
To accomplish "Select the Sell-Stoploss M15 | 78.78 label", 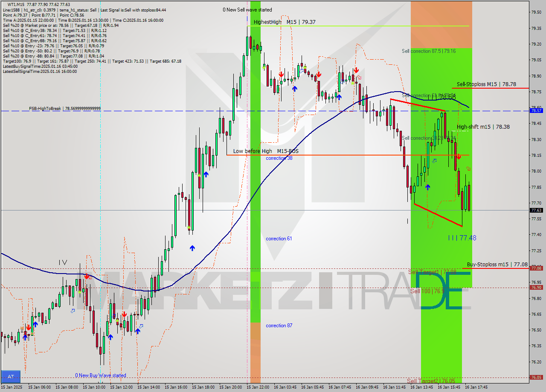I will click(487, 84).
